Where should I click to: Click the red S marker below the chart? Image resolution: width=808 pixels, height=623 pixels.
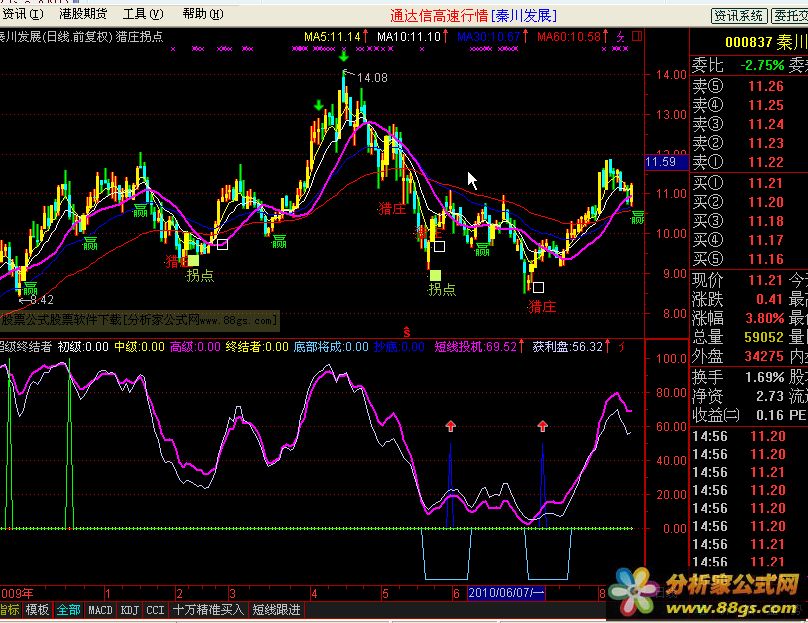click(407, 331)
